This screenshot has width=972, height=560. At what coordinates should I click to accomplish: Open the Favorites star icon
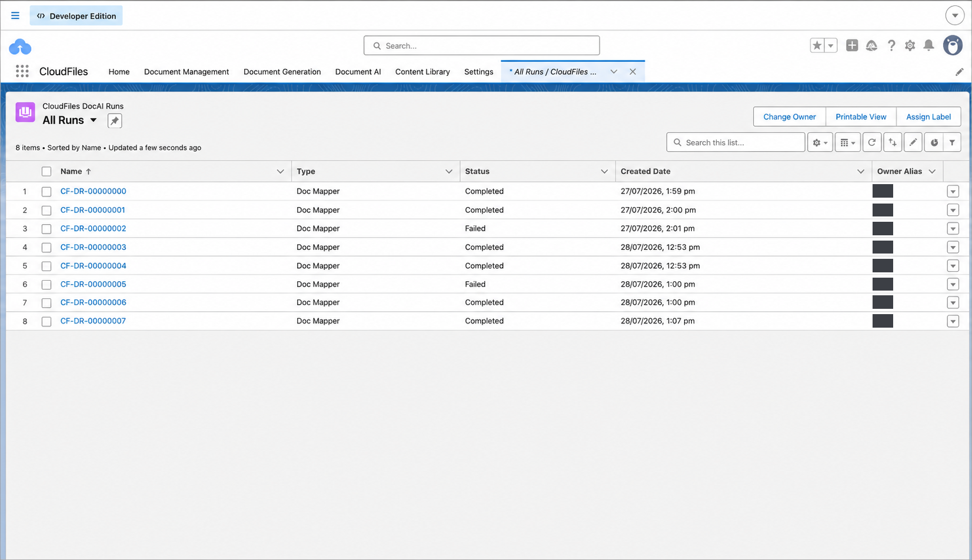click(x=817, y=45)
